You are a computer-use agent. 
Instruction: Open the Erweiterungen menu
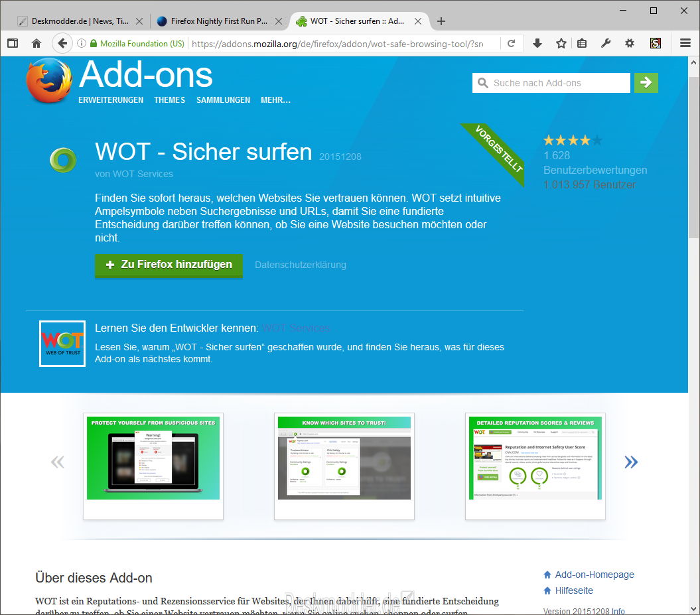click(111, 100)
